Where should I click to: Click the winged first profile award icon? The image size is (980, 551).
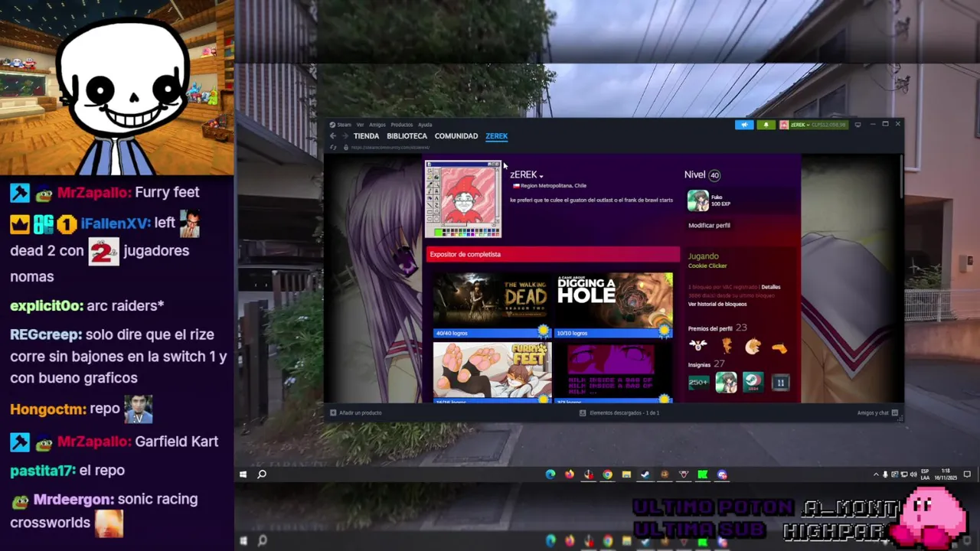697,347
